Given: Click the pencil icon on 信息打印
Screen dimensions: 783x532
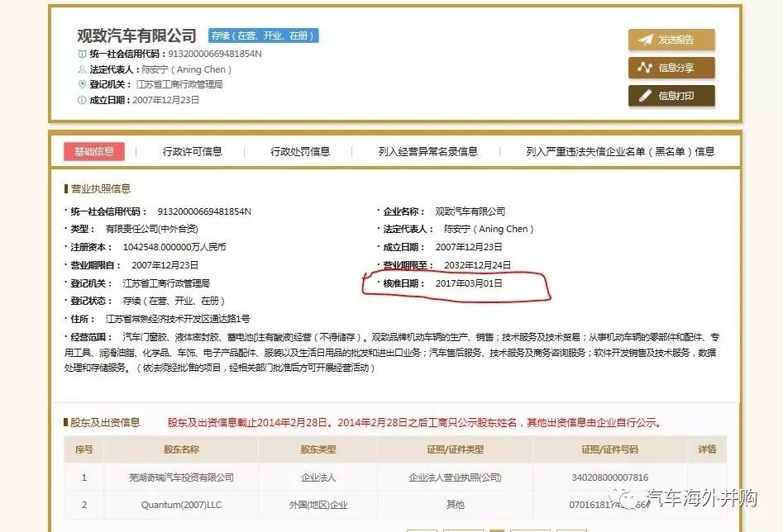Looking at the screenshot, I should [x=645, y=95].
